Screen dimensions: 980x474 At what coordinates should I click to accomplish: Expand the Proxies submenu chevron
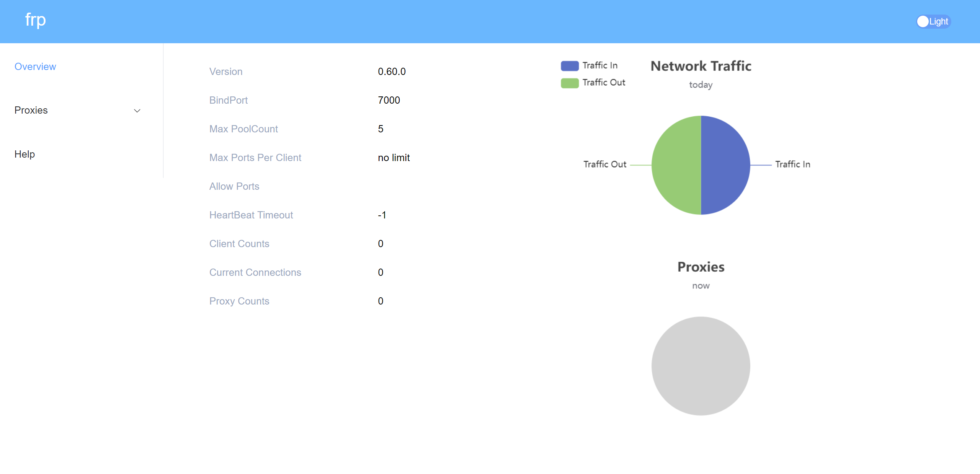(x=137, y=111)
